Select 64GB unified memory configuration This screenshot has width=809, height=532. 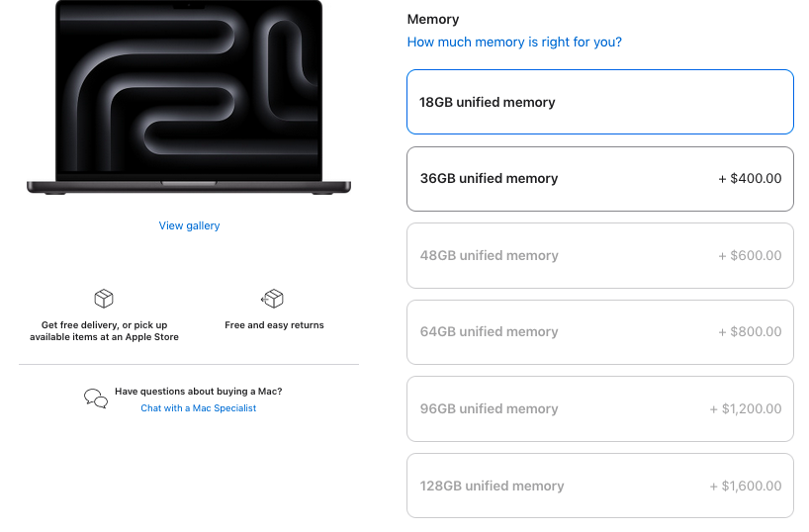(x=599, y=332)
